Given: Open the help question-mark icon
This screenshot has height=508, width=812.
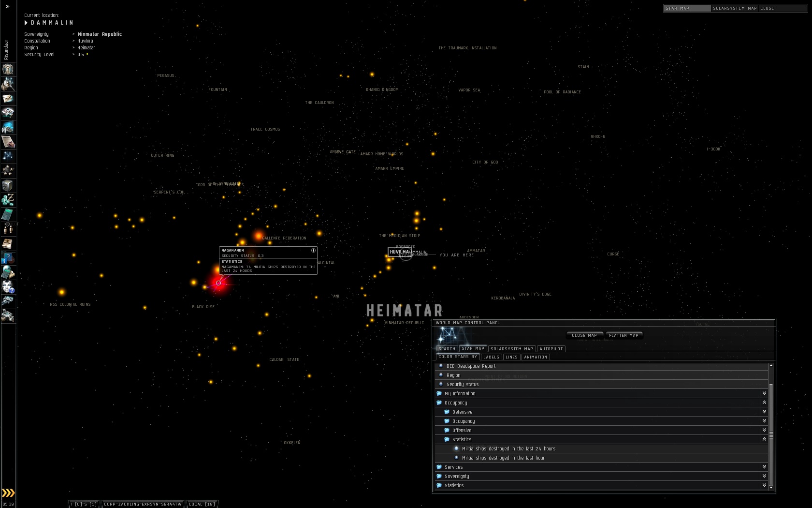Looking at the screenshot, I should pos(8,257).
